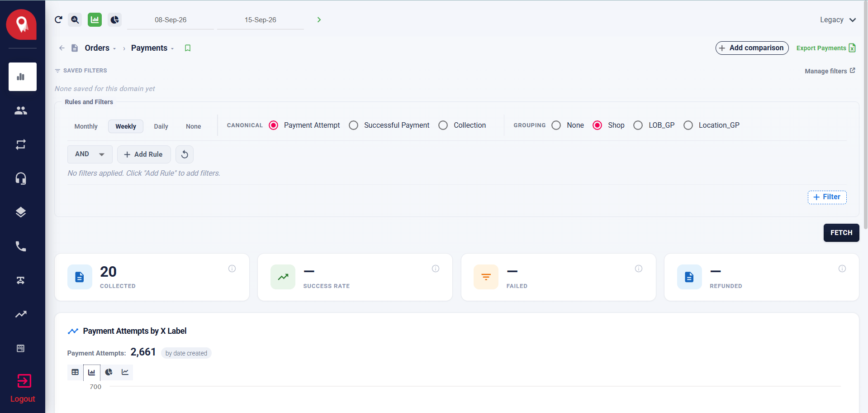868x413 pixels.
Task: Open the trending line sidebar icon
Action: (x=21, y=314)
